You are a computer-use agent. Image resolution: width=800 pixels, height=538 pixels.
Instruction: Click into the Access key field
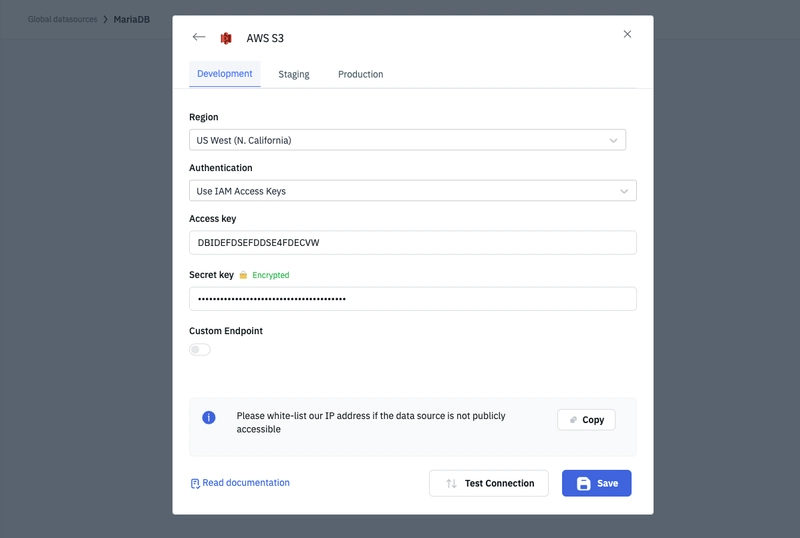click(413, 242)
